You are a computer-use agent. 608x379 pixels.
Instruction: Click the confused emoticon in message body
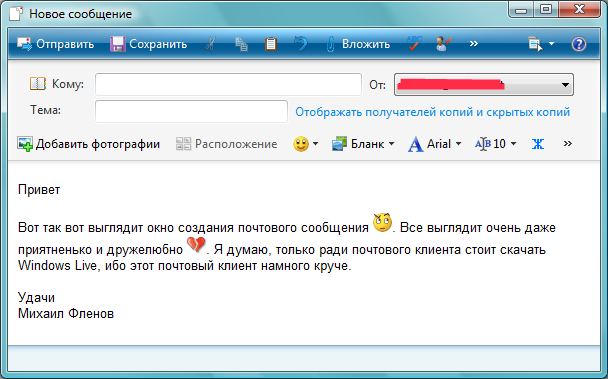(383, 222)
